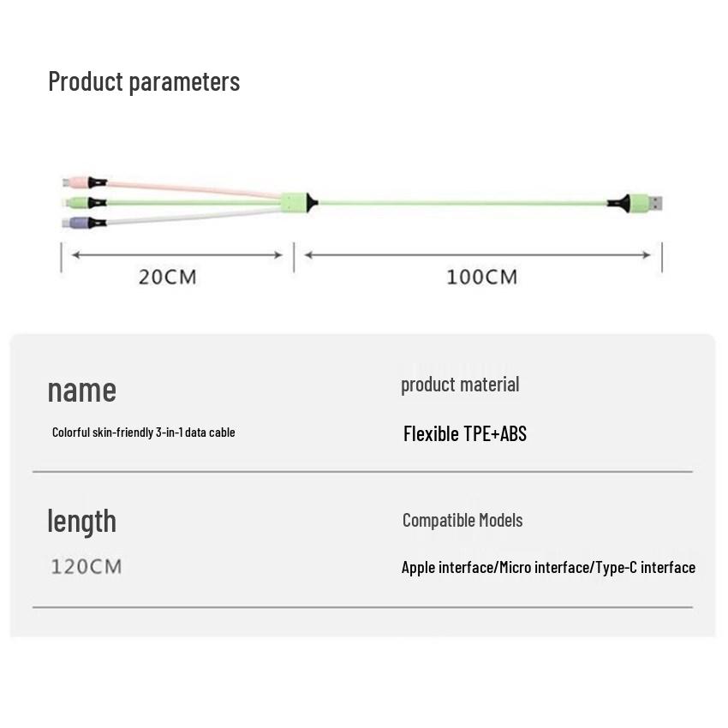Click the "name" heading
This screenshot has height=728, width=728.
point(81,390)
